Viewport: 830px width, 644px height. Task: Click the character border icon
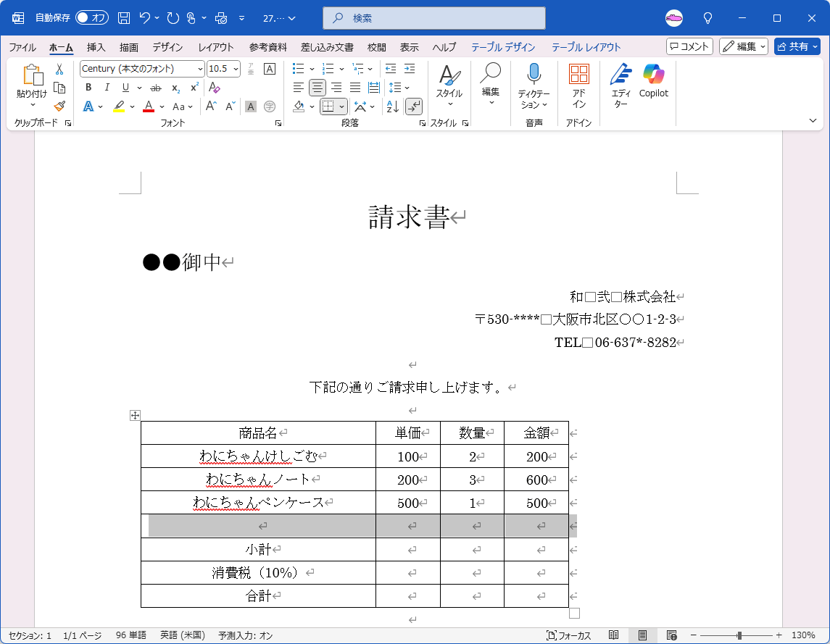270,69
